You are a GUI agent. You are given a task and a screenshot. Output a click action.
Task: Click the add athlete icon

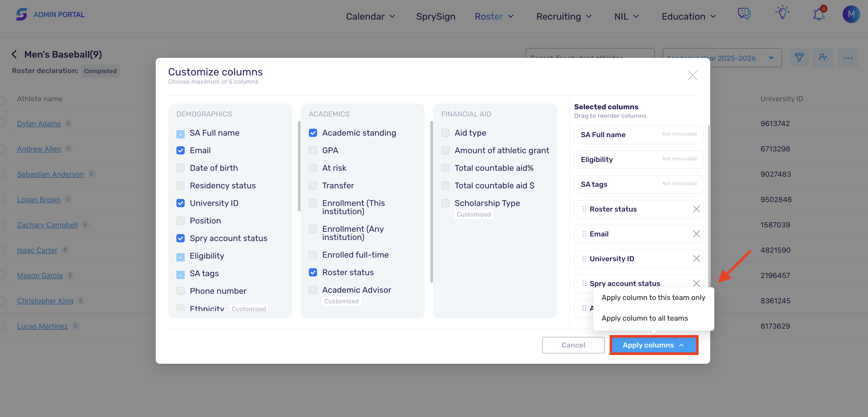click(822, 58)
